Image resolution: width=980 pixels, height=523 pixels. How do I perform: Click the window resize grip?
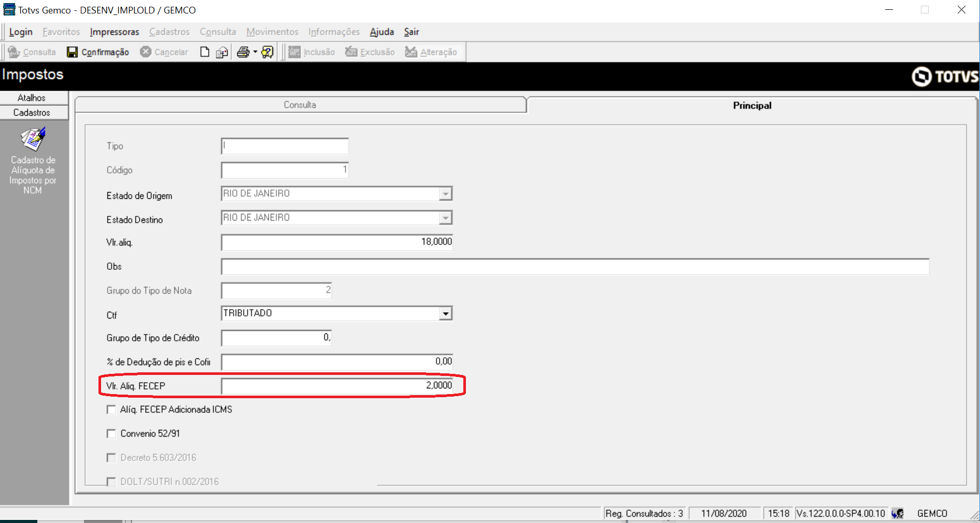pyautogui.click(x=974, y=515)
